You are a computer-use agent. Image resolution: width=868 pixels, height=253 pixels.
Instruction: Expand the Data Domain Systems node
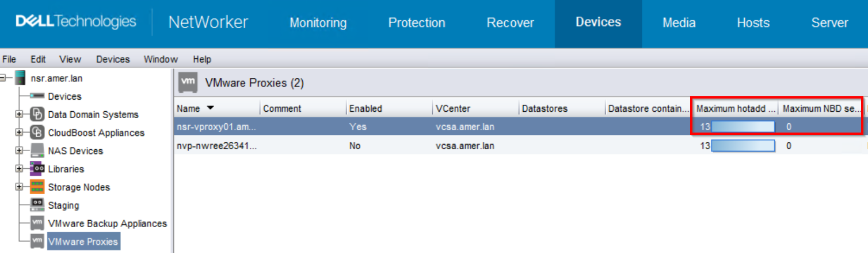point(19,115)
